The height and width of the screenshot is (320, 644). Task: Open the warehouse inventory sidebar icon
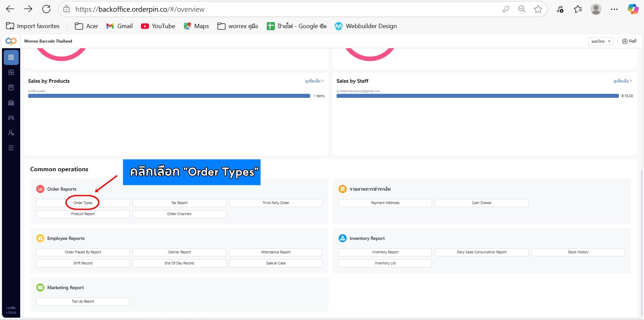[11, 103]
